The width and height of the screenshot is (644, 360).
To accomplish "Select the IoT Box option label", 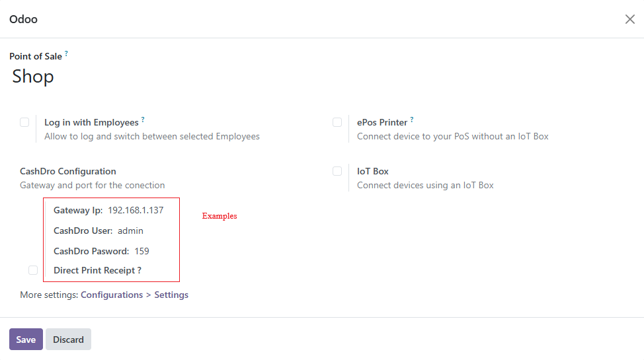I will tap(372, 171).
